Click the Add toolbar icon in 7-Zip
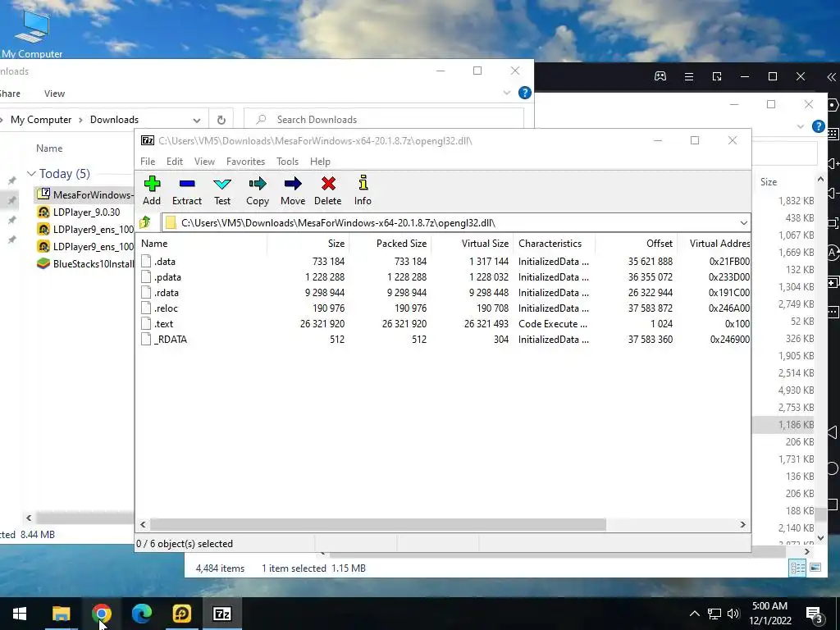 pyautogui.click(x=152, y=190)
